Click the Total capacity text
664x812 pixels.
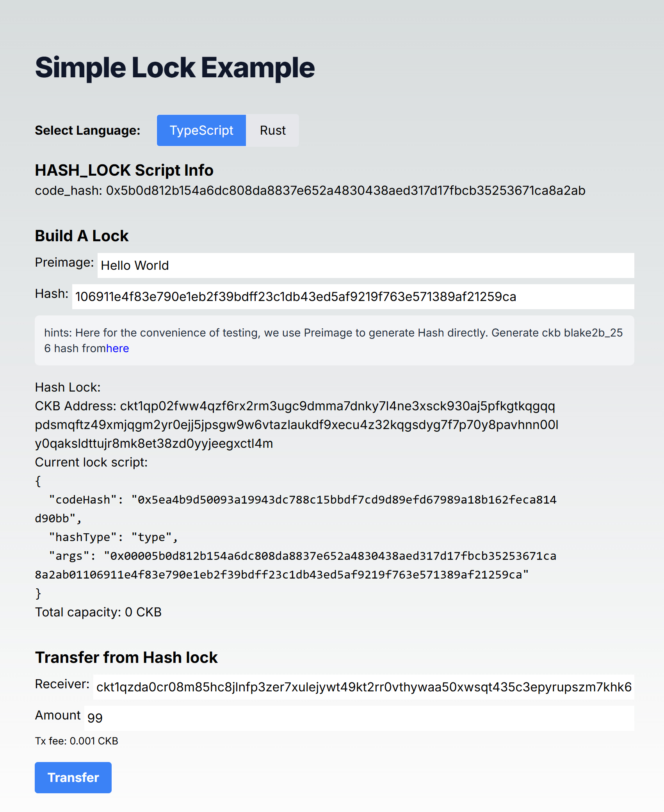point(98,612)
